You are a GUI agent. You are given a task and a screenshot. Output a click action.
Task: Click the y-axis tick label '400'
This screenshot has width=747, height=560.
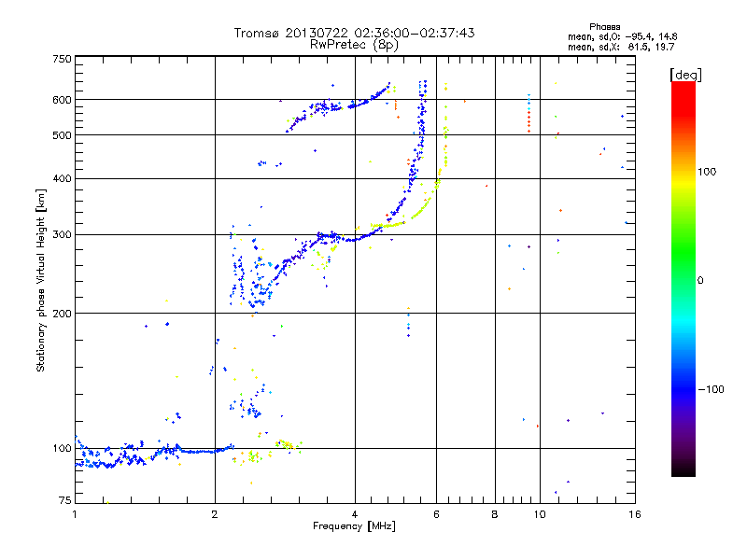click(x=62, y=178)
